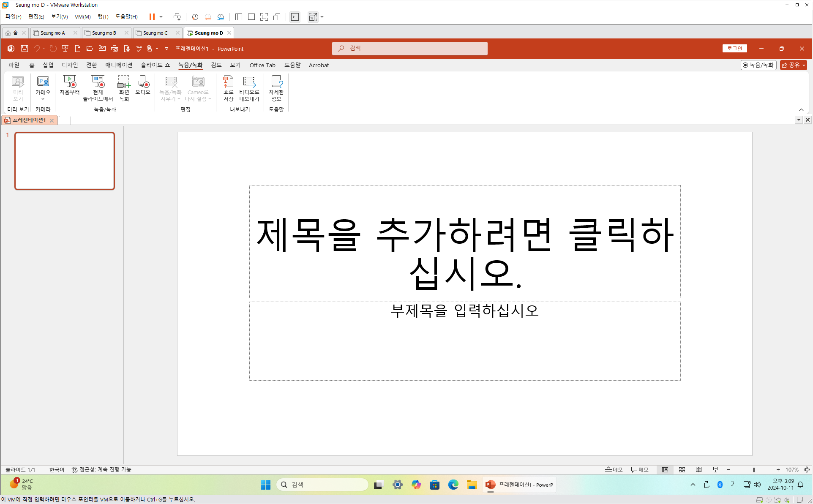Collapse the ribbon with the chevron

(801, 109)
